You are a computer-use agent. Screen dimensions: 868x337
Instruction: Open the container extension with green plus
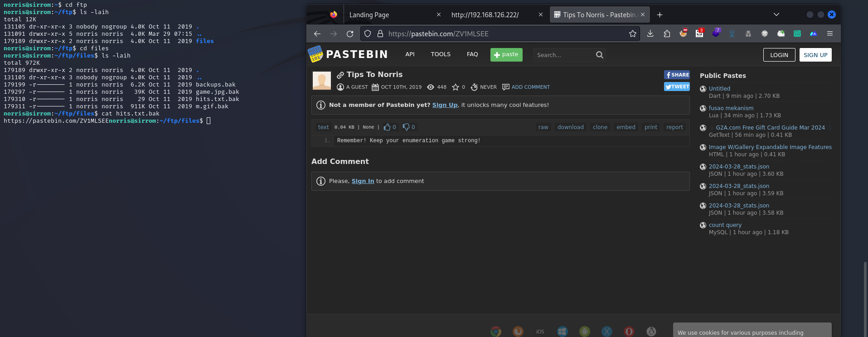coord(781,34)
